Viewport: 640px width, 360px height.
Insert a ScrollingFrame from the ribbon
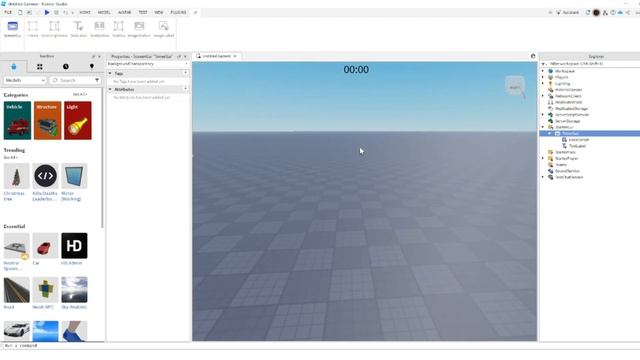(54, 29)
